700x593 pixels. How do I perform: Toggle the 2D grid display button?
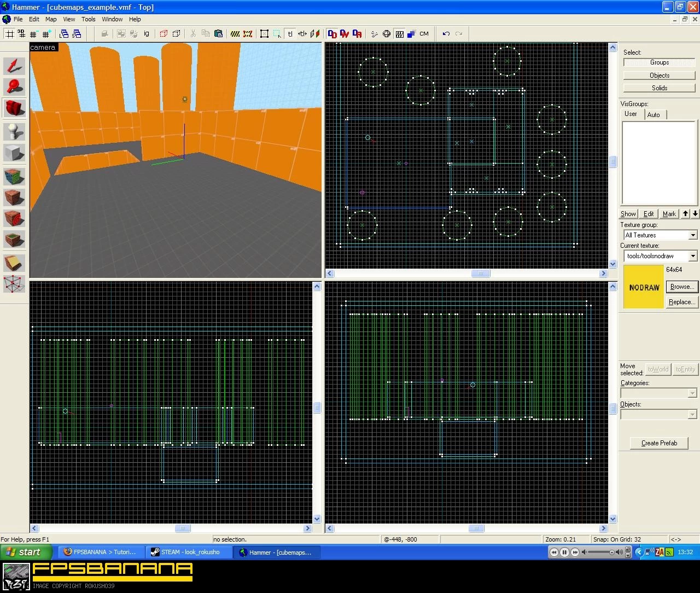[x=9, y=34]
